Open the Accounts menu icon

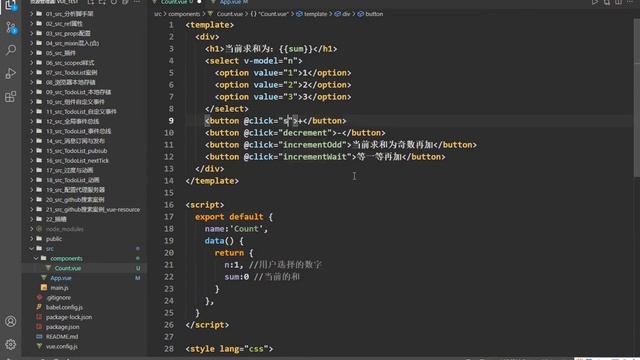(11, 321)
